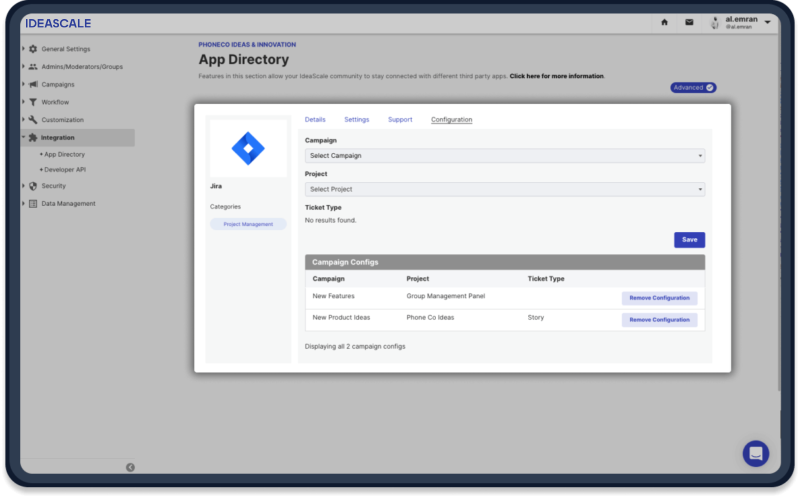Collapse the Integration section arrow
This screenshot has height=498, width=800.
(23, 138)
